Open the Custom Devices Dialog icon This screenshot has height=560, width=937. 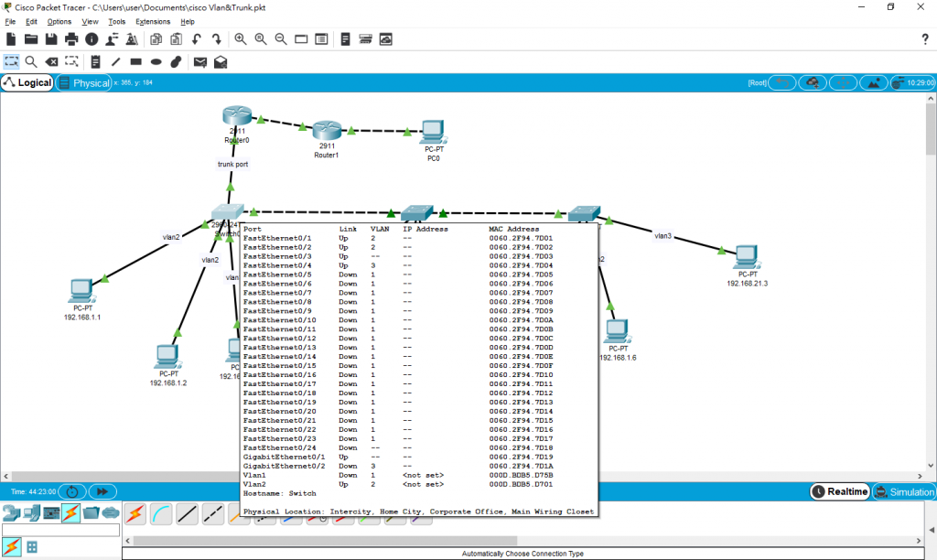pos(321,39)
